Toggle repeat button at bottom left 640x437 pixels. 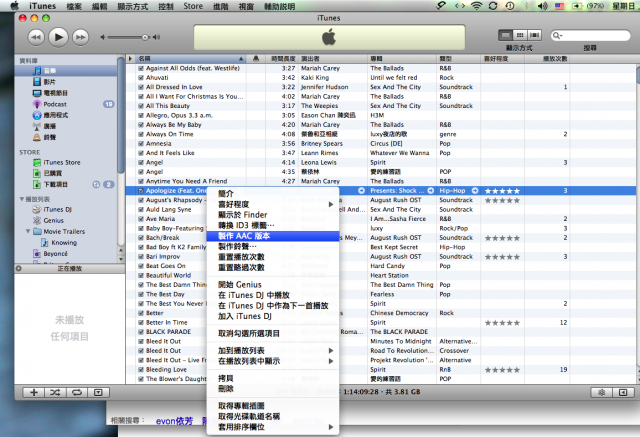click(x=77, y=393)
